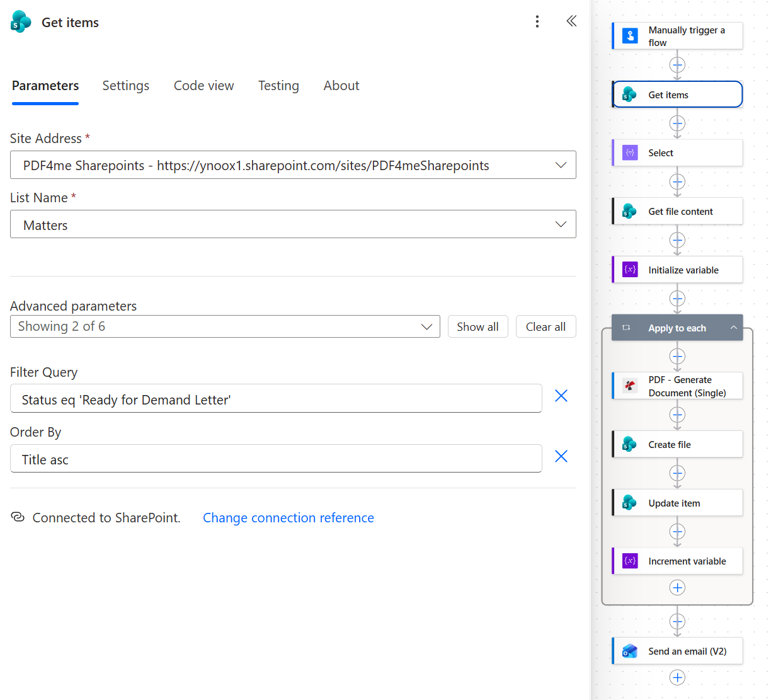Select the Apply to each header

click(x=677, y=328)
